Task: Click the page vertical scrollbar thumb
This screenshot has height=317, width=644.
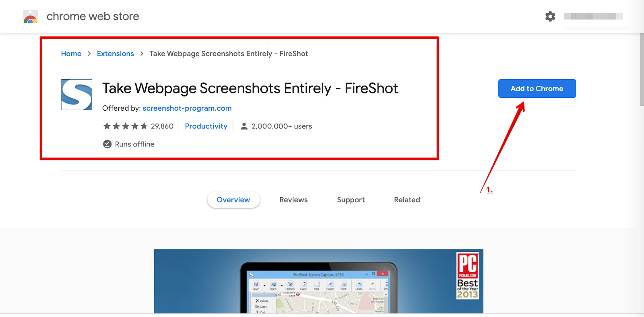Action: pyautogui.click(x=642, y=70)
